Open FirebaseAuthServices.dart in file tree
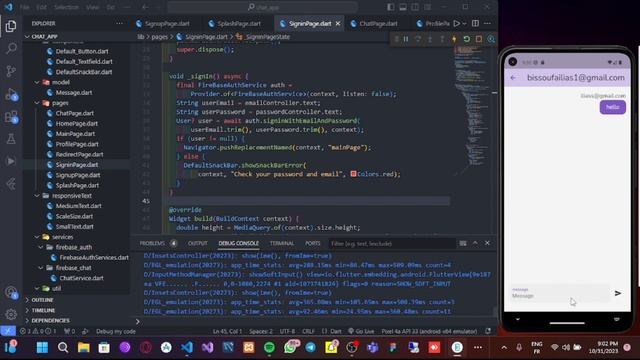Viewport: 640px width, 360px height. tap(94, 258)
